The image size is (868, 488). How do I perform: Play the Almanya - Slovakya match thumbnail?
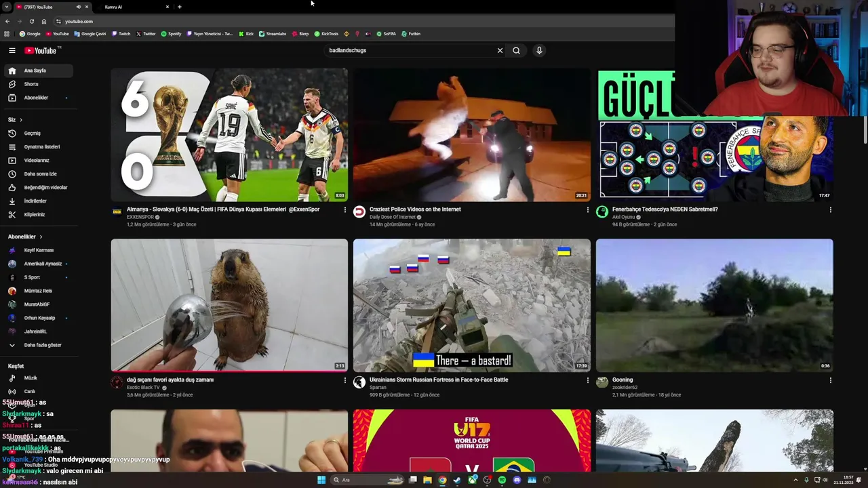pyautogui.click(x=229, y=134)
